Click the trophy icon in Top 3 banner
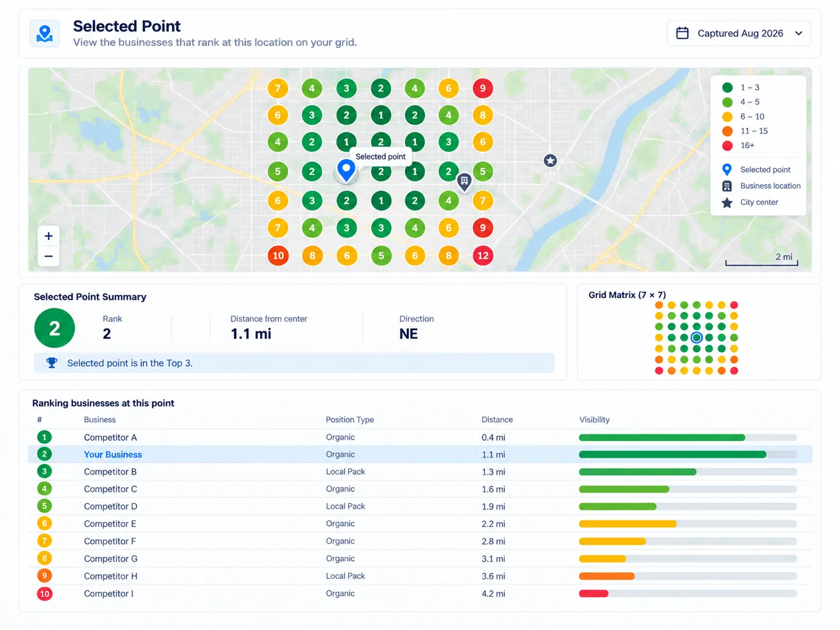This screenshot has height=630, width=840. 52,363
